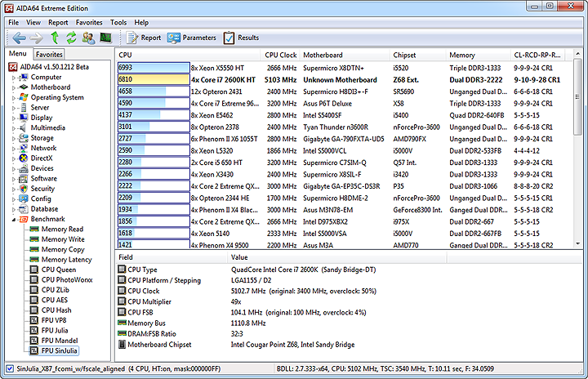Expand the Server tree node
The image size is (588, 379).
click(14, 108)
